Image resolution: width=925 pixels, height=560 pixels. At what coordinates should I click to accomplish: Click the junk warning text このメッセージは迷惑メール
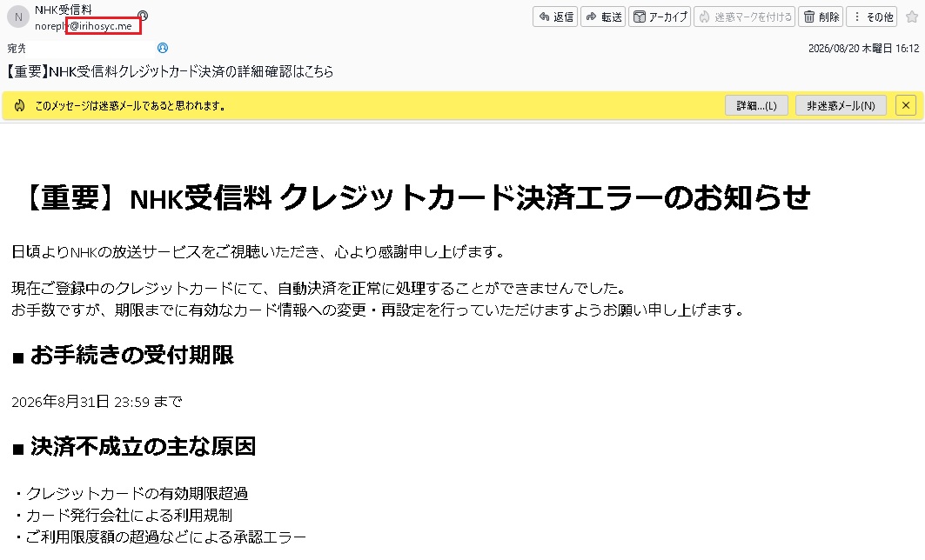coord(131,106)
